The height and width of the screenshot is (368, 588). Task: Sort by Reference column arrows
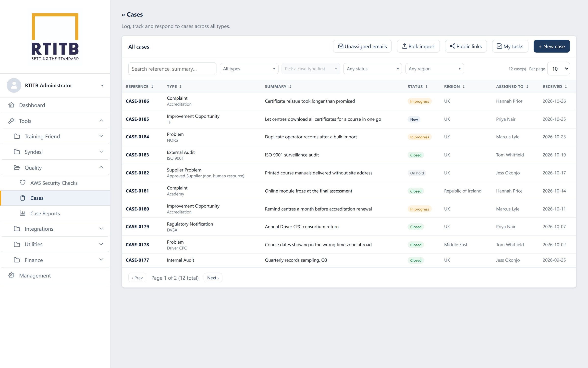tap(152, 87)
